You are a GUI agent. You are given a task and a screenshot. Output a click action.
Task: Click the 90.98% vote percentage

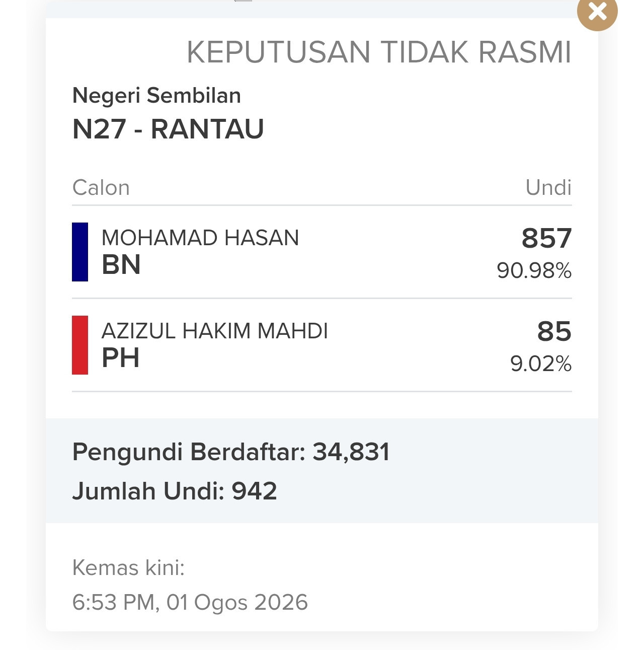coord(534,270)
